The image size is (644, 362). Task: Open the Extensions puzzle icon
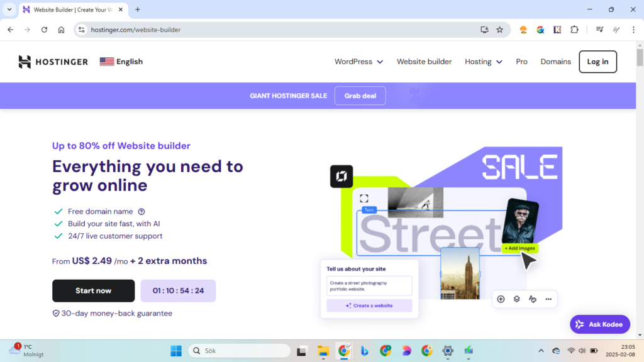click(574, 30)
